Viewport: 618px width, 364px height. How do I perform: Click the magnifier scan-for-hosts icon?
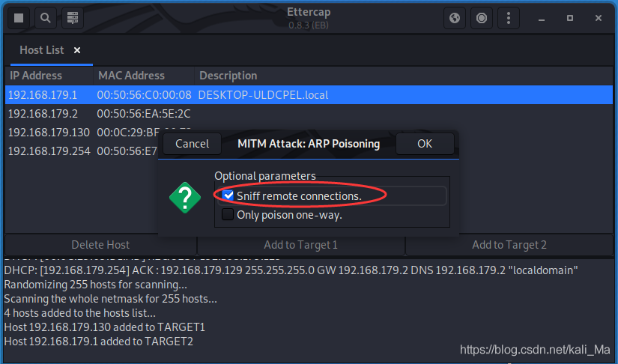pyautogui.click(x=46, y=17)
